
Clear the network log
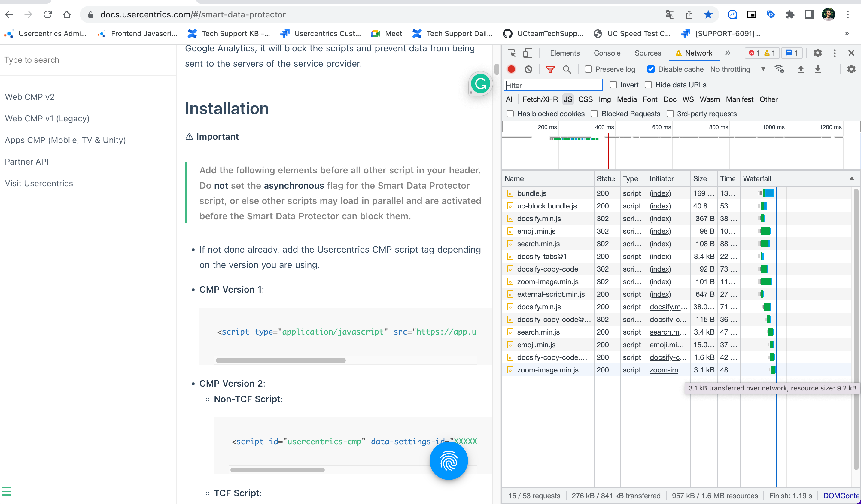point(528,69)
